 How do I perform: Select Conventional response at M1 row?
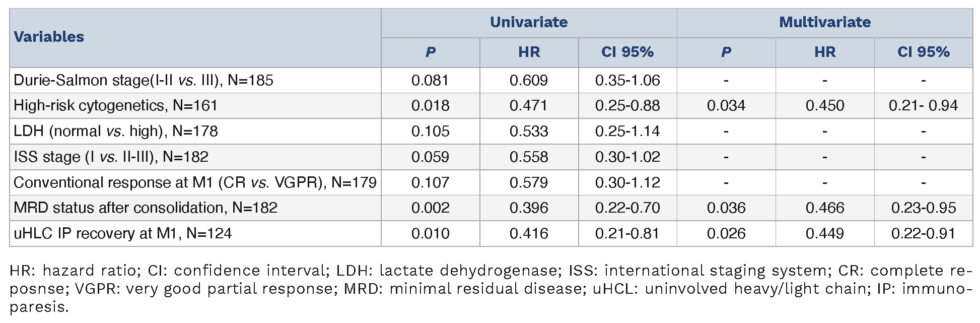click(195, 182)
